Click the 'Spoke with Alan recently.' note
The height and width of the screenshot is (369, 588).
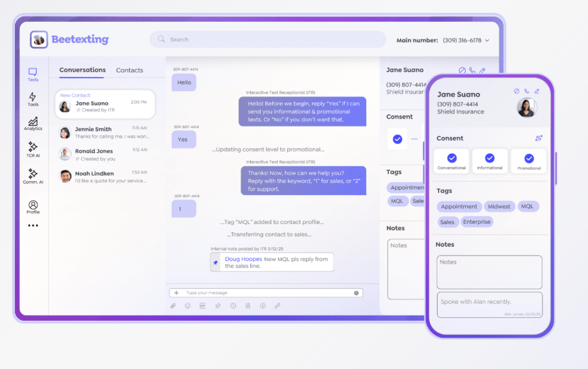[489, 305]
